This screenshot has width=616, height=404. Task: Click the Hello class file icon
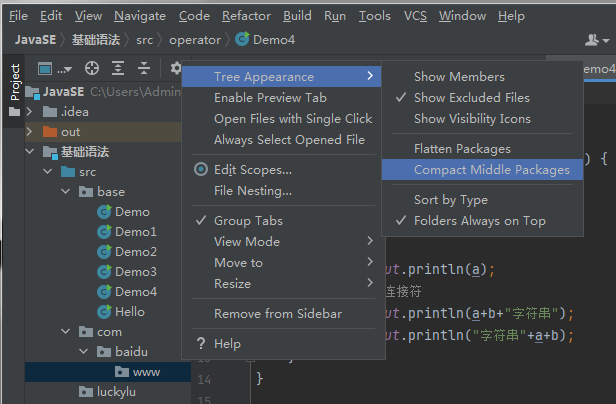tap(103, 311)
